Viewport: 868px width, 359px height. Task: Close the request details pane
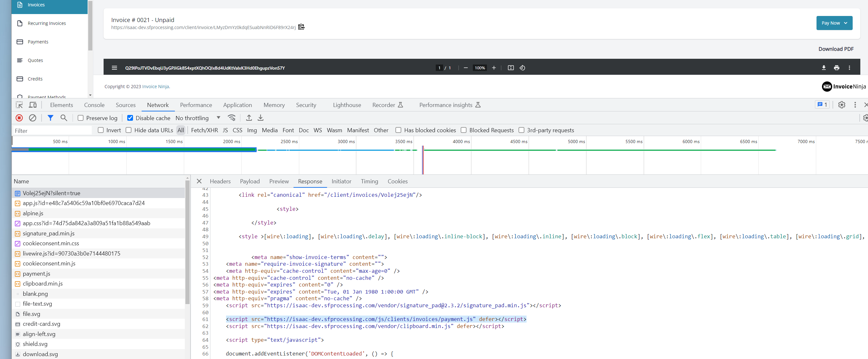pyautogui.click(x=199, y=181)
